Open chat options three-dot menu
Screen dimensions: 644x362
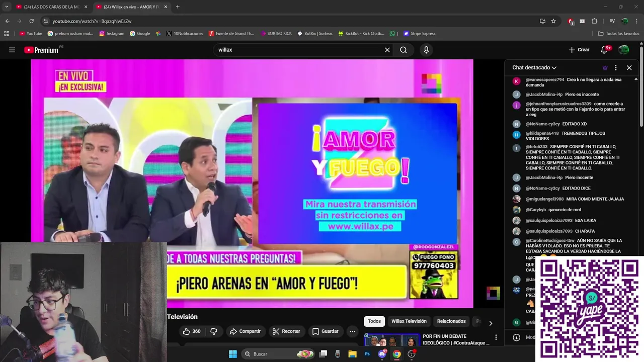point(616,67)
